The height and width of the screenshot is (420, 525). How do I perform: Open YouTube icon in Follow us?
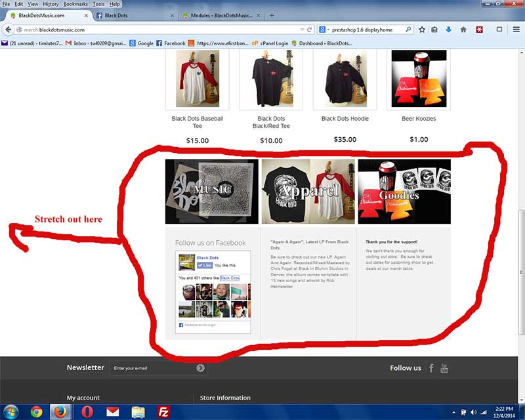coord(444,368)
